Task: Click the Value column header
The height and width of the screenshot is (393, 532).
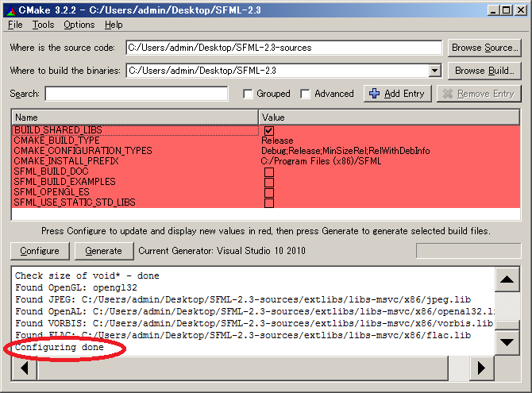Action: [x=389, y=118]
